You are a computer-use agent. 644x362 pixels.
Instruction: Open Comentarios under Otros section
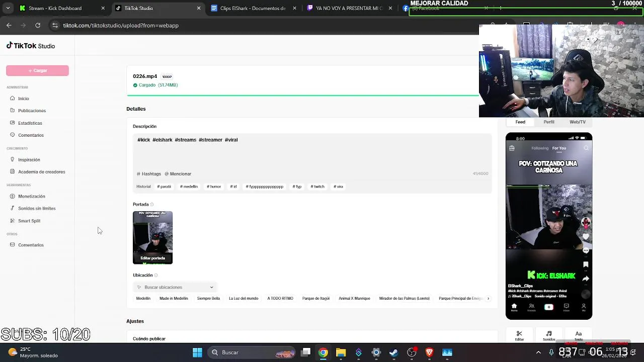(x=31, y=245)
